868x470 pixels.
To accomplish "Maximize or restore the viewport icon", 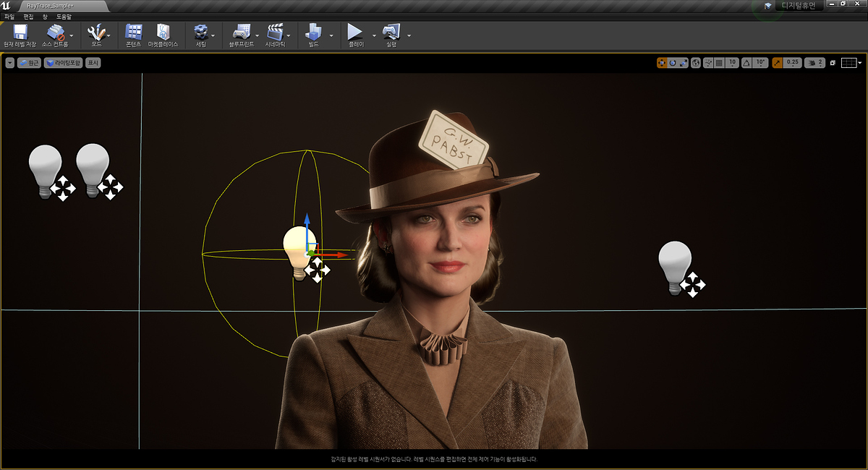I will [833, 63].
